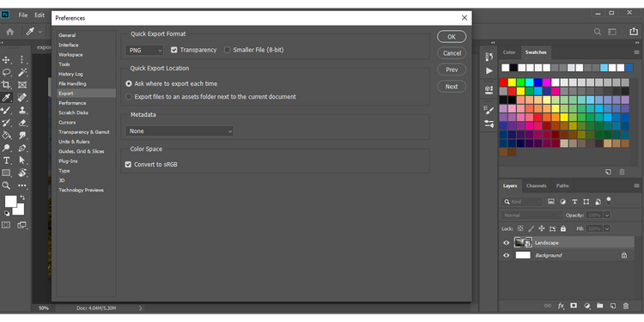Enable the Smaller File (8-bit) checkbox
Image resolution: width=644 pixels, height=322 pixels.
(228, 50)
